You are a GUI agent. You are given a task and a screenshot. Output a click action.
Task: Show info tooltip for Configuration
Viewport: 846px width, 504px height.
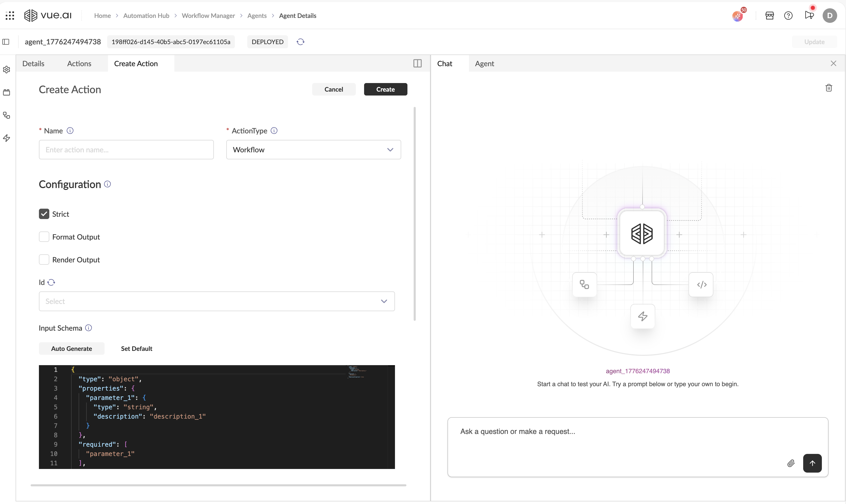click(107, 184)
